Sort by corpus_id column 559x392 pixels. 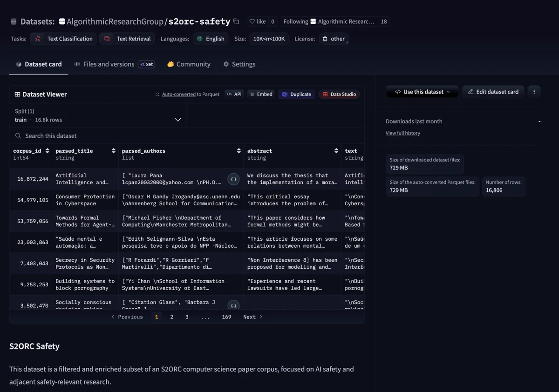coord(47,151)
